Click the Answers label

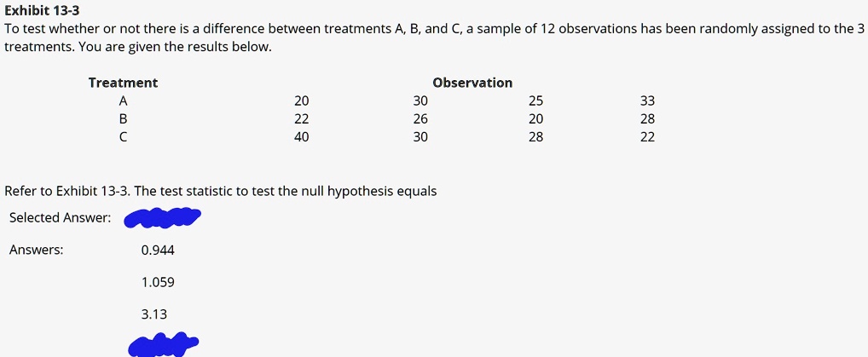pos(36,250)
